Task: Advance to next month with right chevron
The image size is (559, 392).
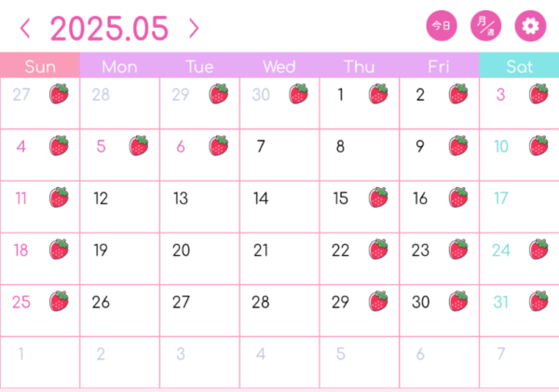Action: click(x=194, y=29)
